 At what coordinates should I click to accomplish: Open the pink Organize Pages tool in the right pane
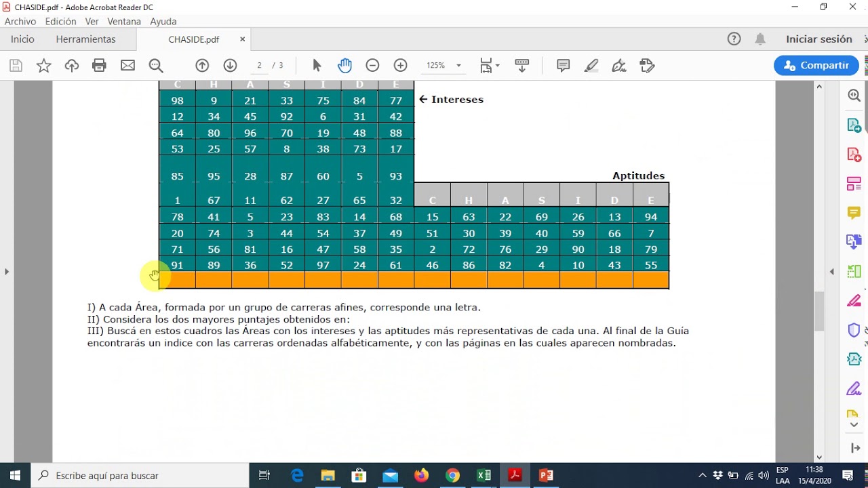coord(854,184)
